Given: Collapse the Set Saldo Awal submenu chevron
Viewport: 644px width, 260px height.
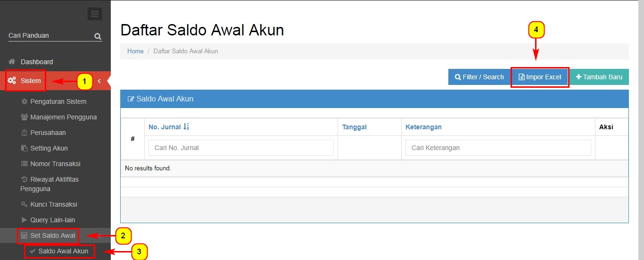Looking at the screenshot, I should click(99, 235).
